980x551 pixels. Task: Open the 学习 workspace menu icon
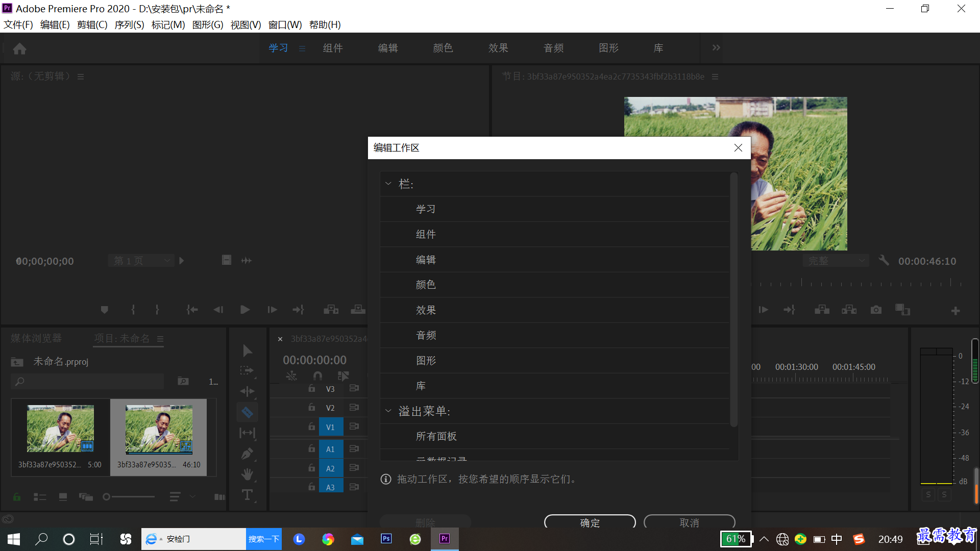pyautogui.click(x=302, y=48)
